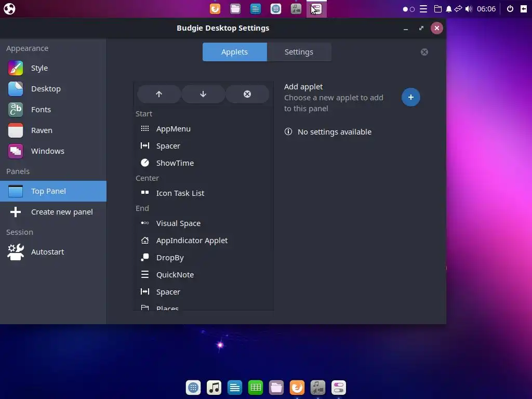Launch spreadsheet app from bottom dock
Screen dimensions: 532x399
coord(256,387)
